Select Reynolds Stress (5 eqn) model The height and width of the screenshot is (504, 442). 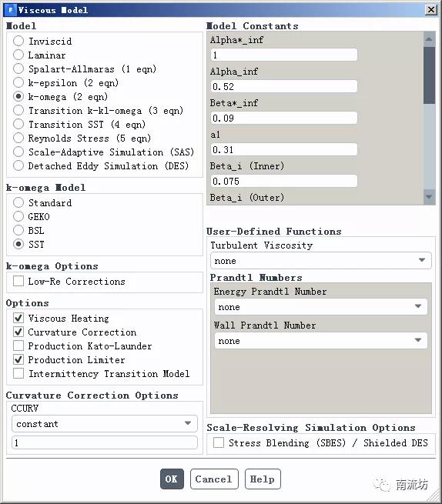pyautogui.click(x=18, y=138)
